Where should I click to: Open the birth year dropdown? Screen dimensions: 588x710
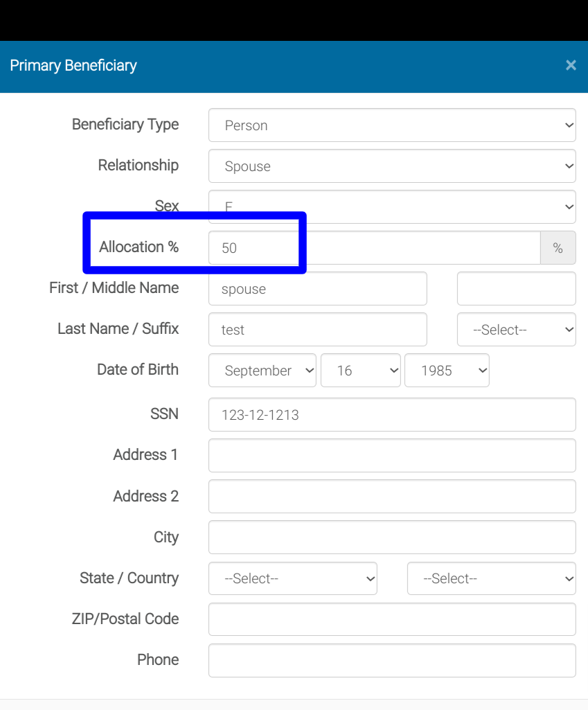coord(446,371)
